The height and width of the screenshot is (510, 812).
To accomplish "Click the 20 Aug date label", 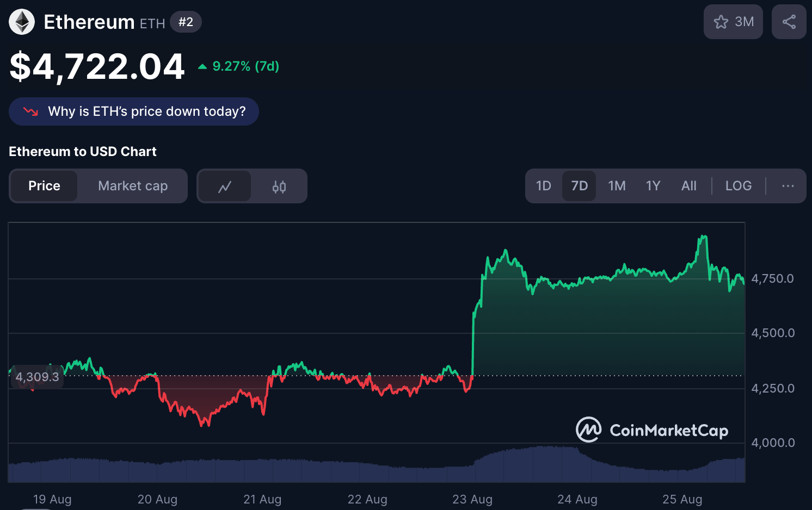I will tap(157, 499).
